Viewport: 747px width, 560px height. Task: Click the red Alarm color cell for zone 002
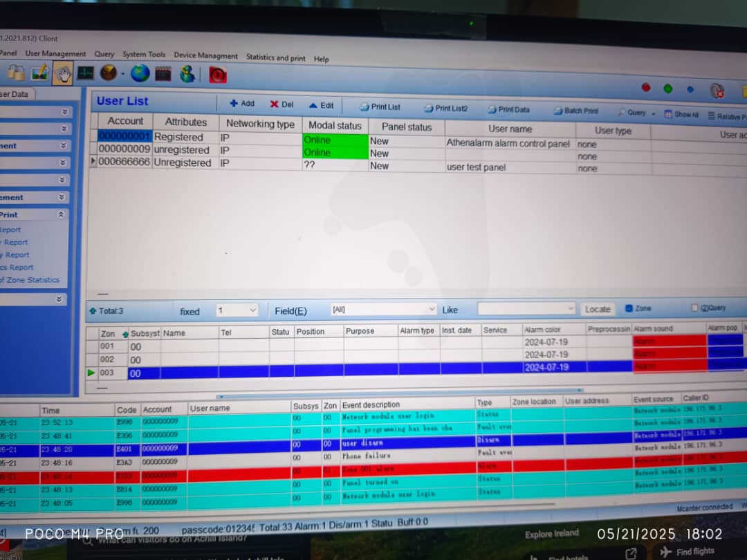pos(670,353)
